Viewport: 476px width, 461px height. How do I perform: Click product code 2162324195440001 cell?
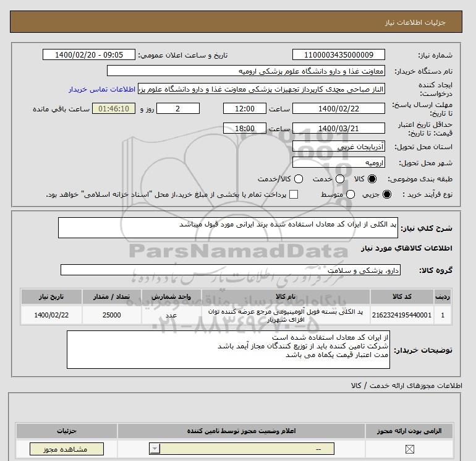pyautogui.click(x=402, y=315)
